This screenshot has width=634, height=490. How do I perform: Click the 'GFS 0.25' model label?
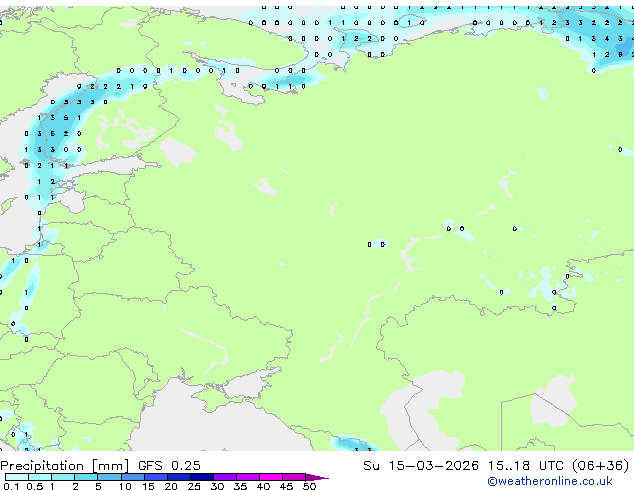pos(169,466)
